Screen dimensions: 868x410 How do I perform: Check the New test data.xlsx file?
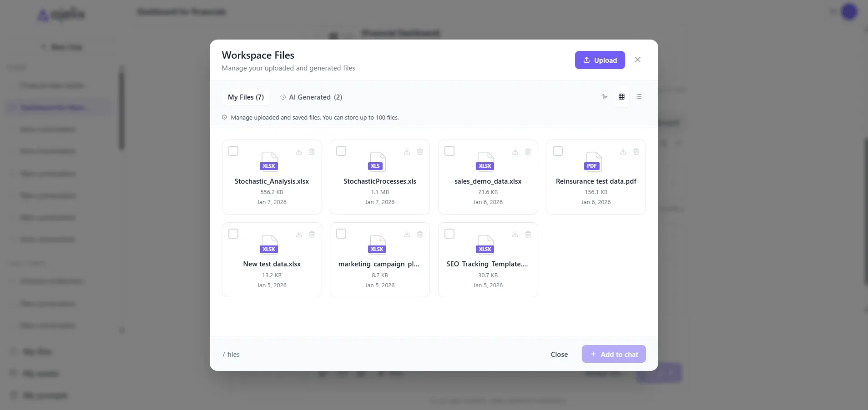point(233,234)
